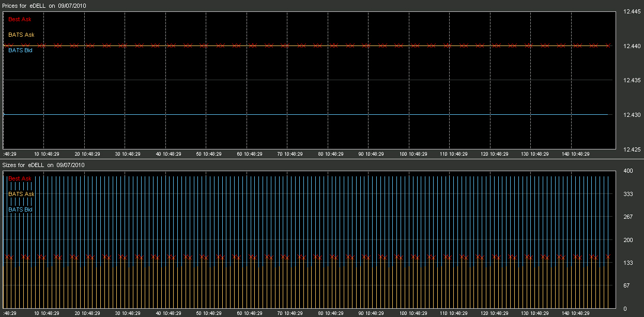Click "90 10:48:29" tick on Prices chart axis
This screenshot has width=644, height=317.
[x=371, y=154]
